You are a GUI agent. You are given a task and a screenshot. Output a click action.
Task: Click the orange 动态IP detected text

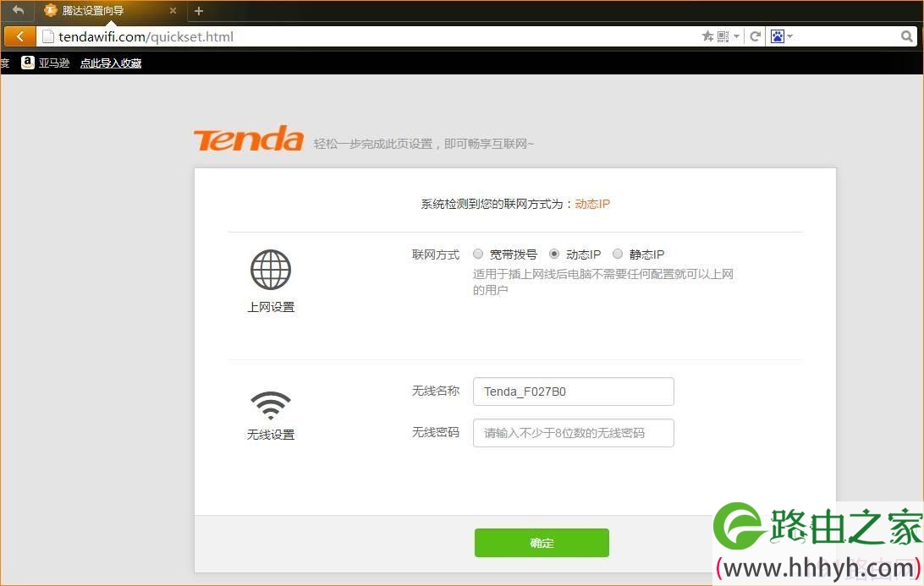coord(592,204)
